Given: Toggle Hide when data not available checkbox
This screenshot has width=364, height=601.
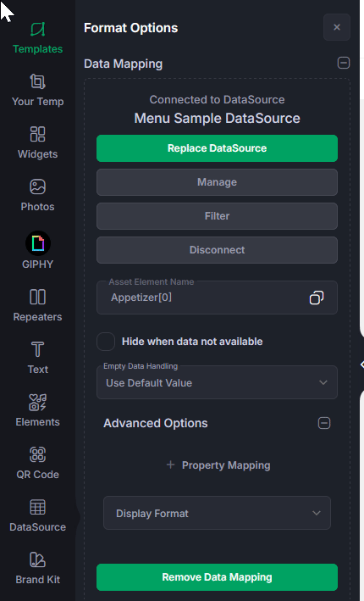Looking at the screenshot, I should (x=106, y=342).
